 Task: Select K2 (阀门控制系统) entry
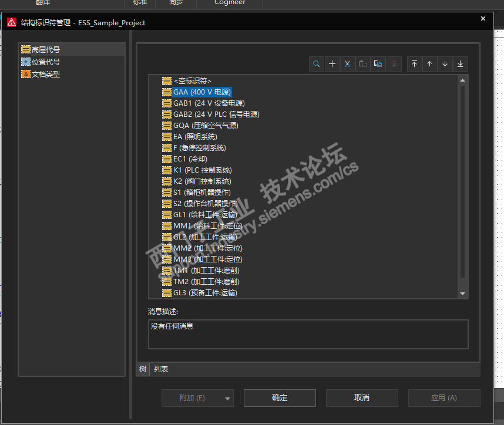202,181
